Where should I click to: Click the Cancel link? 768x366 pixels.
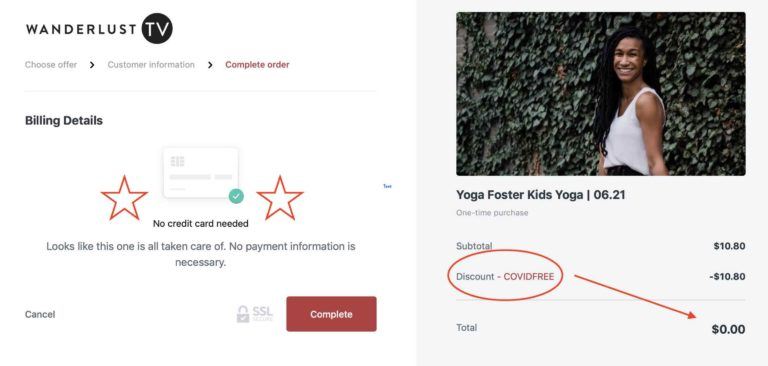[x=40, y=315]
